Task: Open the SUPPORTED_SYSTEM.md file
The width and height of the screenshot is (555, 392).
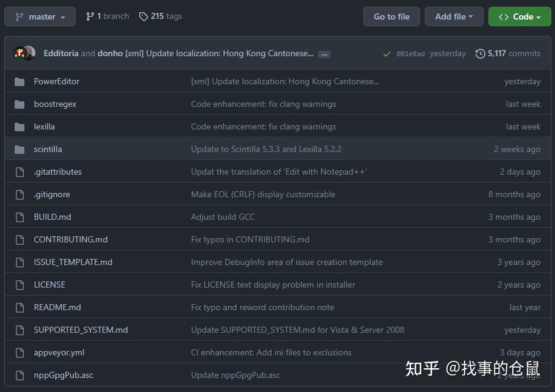Action: point(81,330)
